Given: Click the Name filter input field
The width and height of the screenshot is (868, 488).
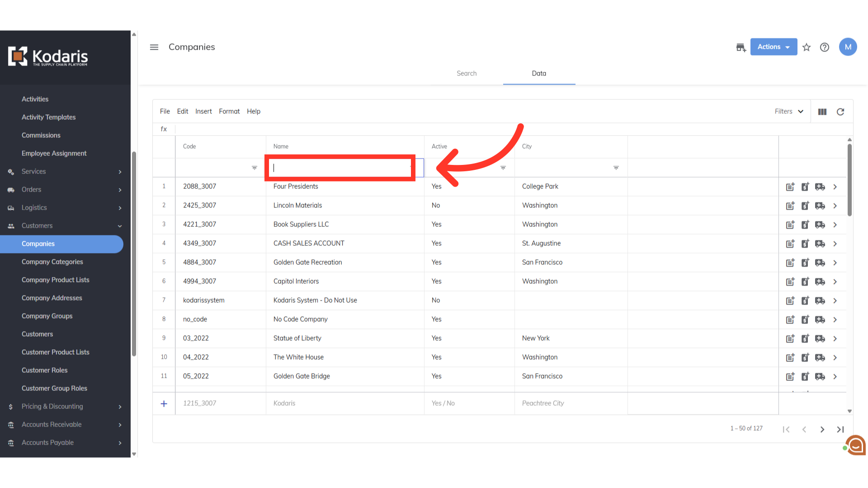Looking at the screenshot, I should coord(340,168).
